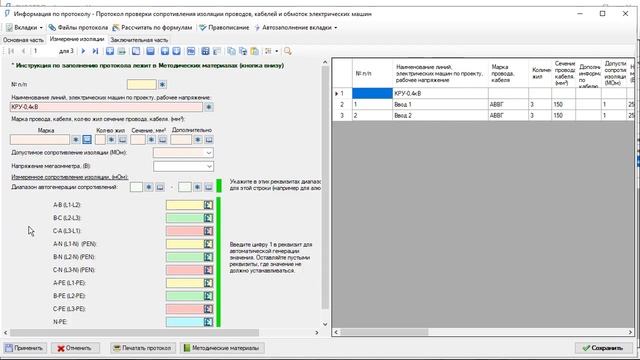640x360 pixels.
Task: Click the magnifier search icon in the toolbar
Action: pos(288,51)
